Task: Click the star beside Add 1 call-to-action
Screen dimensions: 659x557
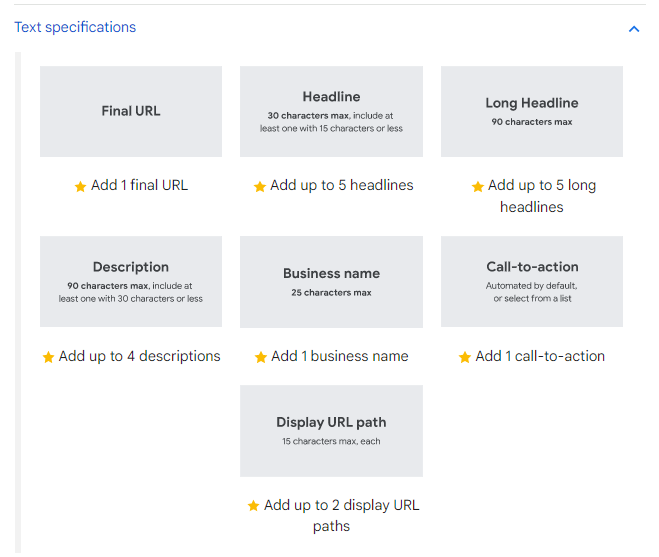Action: 464,357
